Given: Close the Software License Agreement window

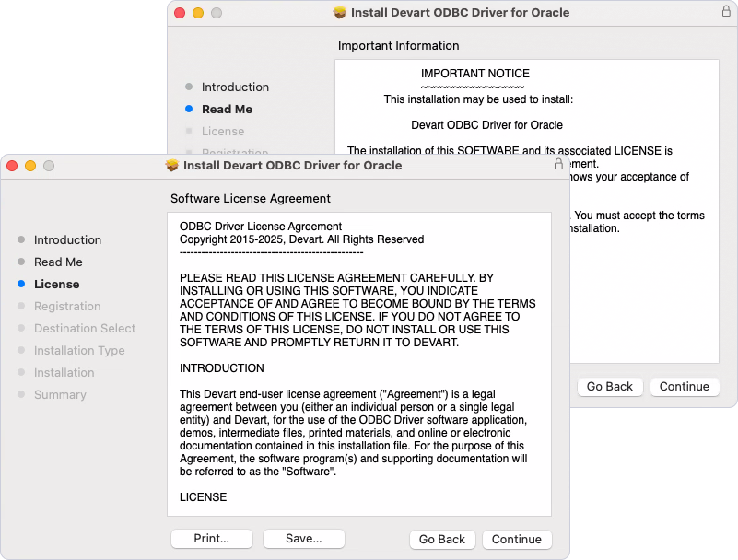Looking at the screenshot, I should tap(13, 166).
